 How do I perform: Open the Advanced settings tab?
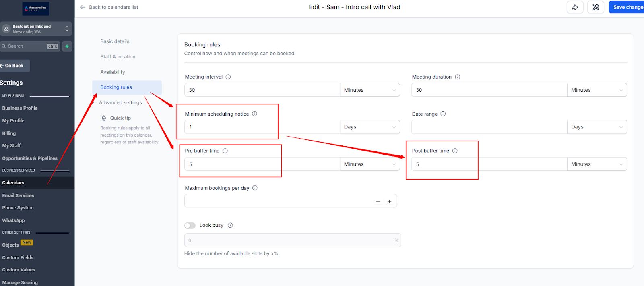[120, 103]
